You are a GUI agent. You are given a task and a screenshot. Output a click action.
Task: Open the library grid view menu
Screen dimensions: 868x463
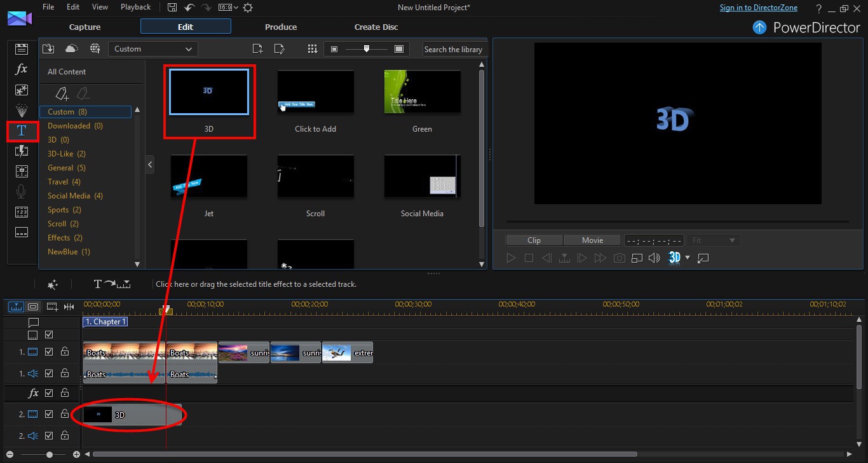coord(312,49)
